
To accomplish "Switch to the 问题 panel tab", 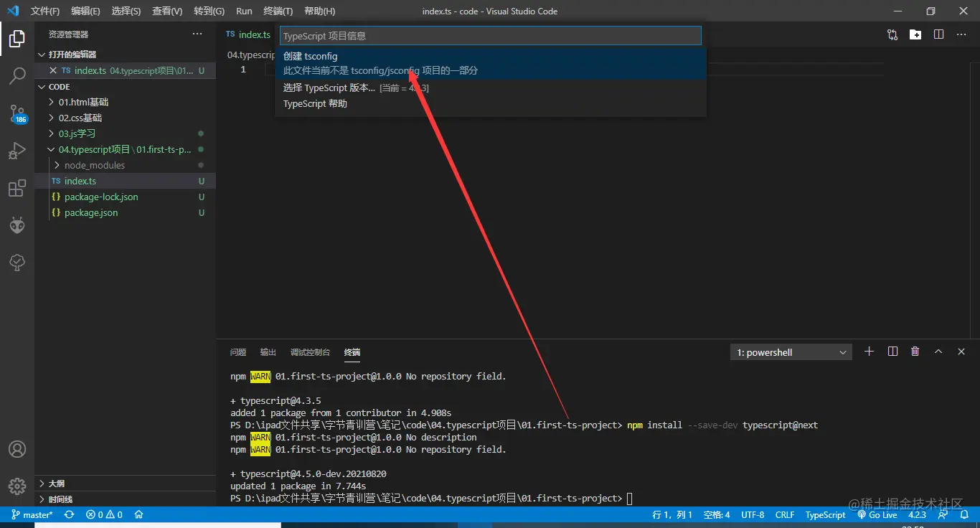I will click(x=238, y=352).
